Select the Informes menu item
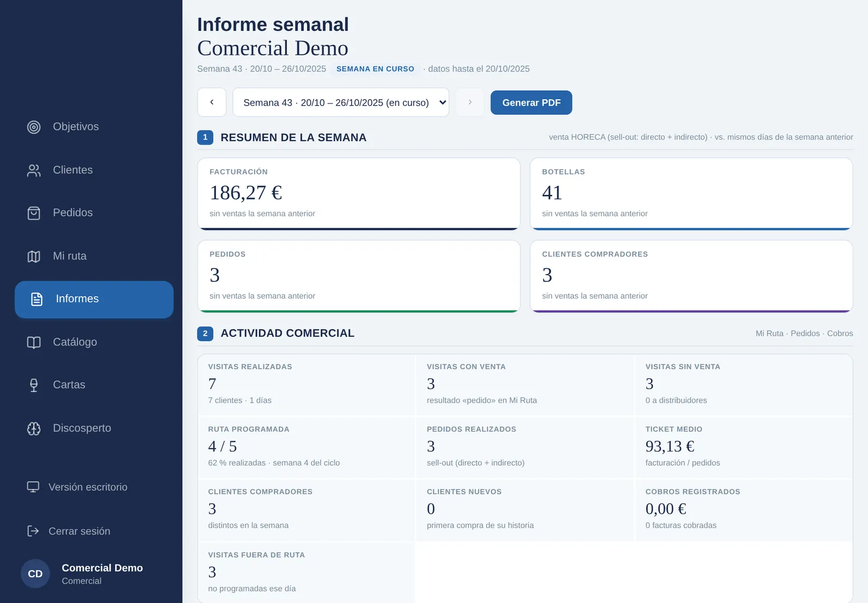The width and height of the screenshot is (868, 603). click(x=94, y=299)
